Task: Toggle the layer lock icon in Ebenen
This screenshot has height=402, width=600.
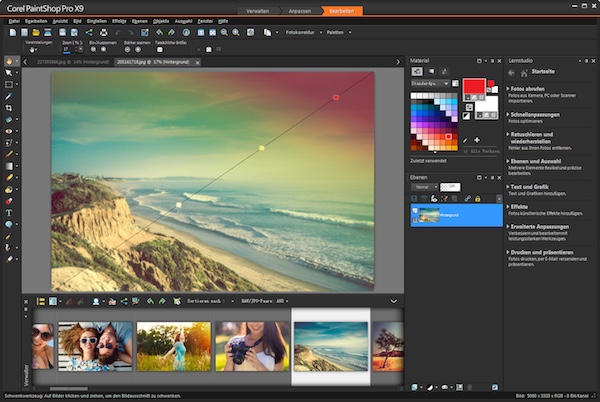Action: tap(479, 197)
